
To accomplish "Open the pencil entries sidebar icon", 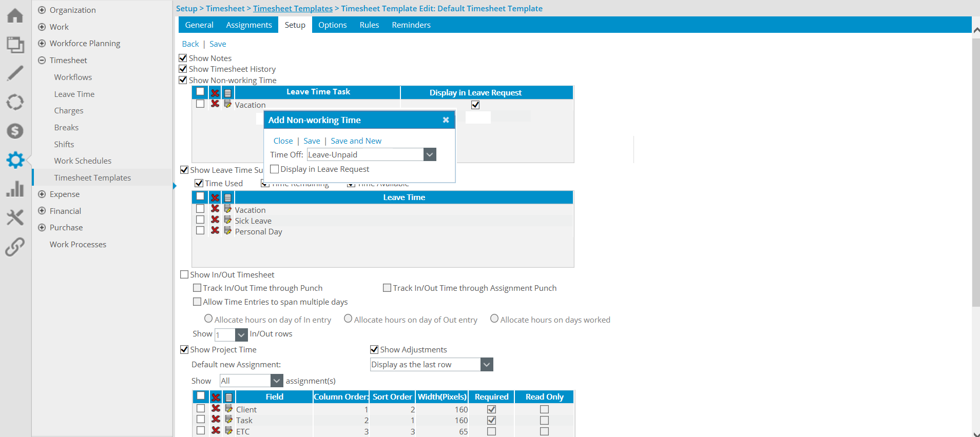I will pos(15,73).
